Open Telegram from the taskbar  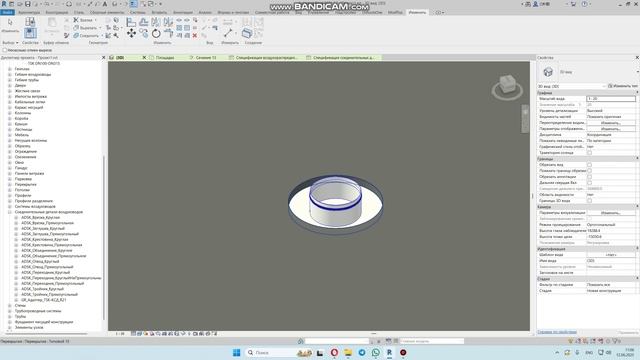click(x=362, y=352)
